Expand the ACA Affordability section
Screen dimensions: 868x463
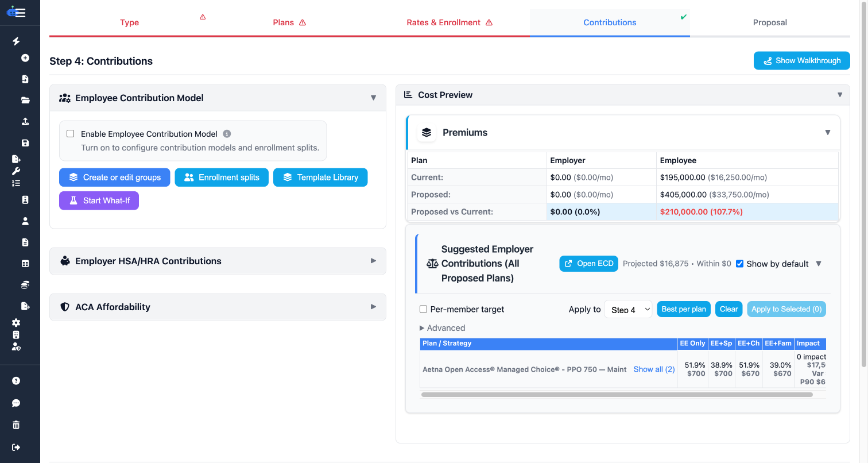click(218, 307)
